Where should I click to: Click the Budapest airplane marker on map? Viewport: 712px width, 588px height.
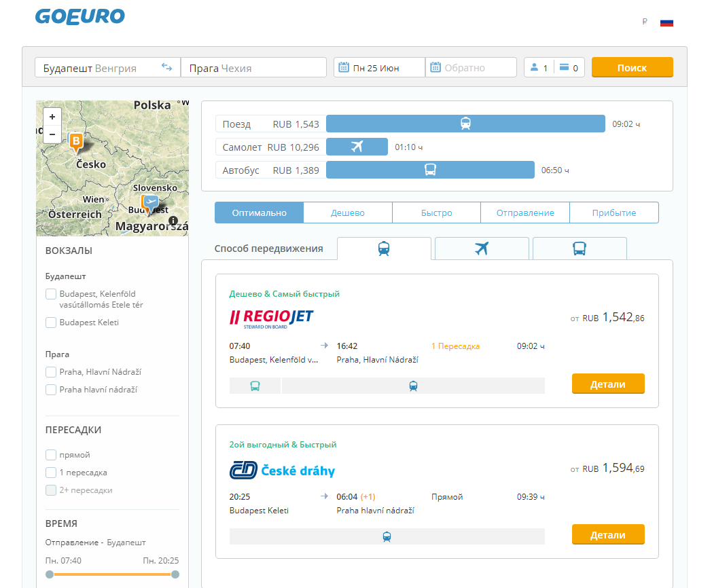tap(151, 203)
